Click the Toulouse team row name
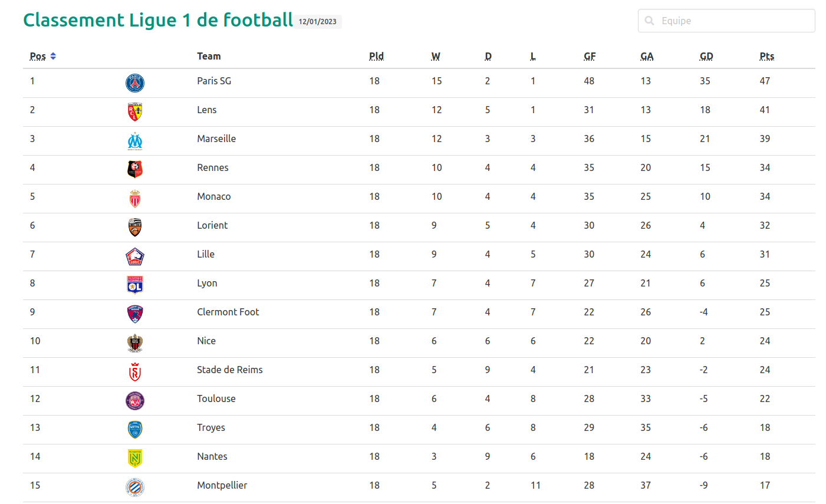The width and height of the screenshot is (826, 504). click(x=216, y=398)
